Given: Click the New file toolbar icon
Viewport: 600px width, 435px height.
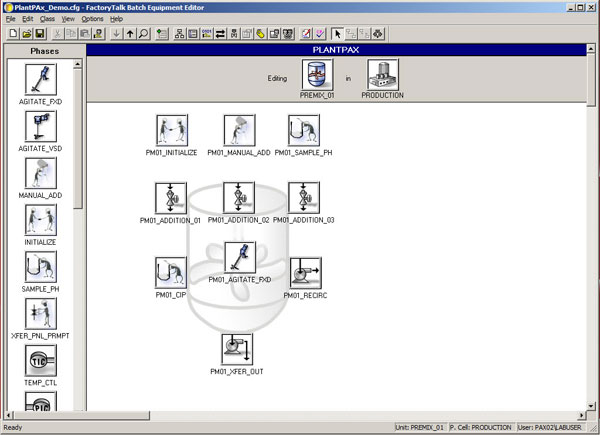Looking at the screenshot, I should coord(13,34).
